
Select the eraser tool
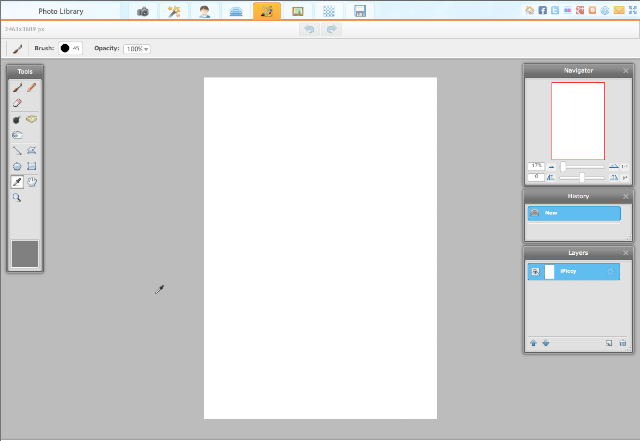coord(17,103)
